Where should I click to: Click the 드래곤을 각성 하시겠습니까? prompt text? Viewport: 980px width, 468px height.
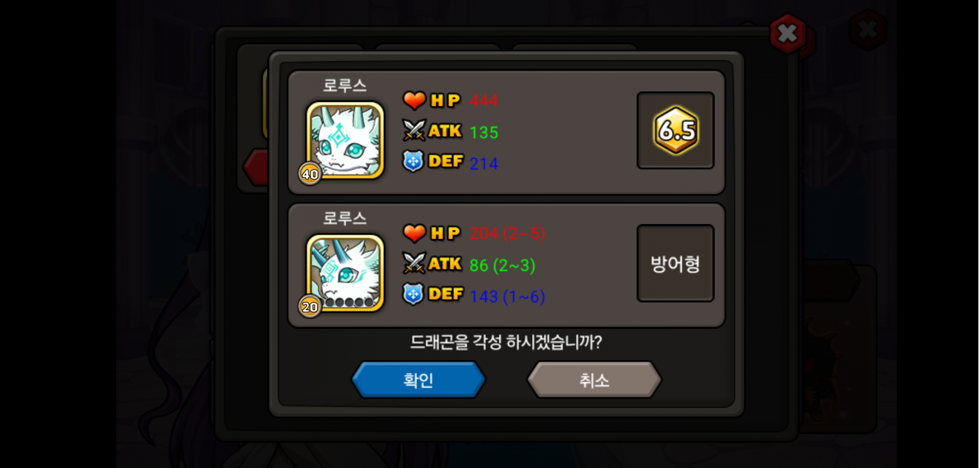click(506, 342)
